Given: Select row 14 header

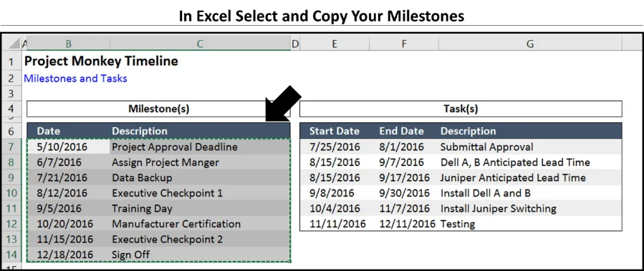Looking at the screenshot, I should click(x=11, y=255).
